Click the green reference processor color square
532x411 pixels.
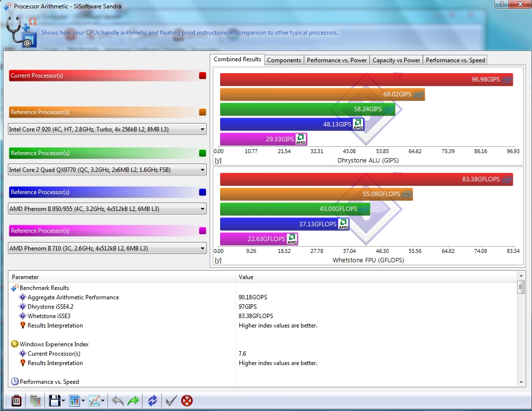click(202, 153)
